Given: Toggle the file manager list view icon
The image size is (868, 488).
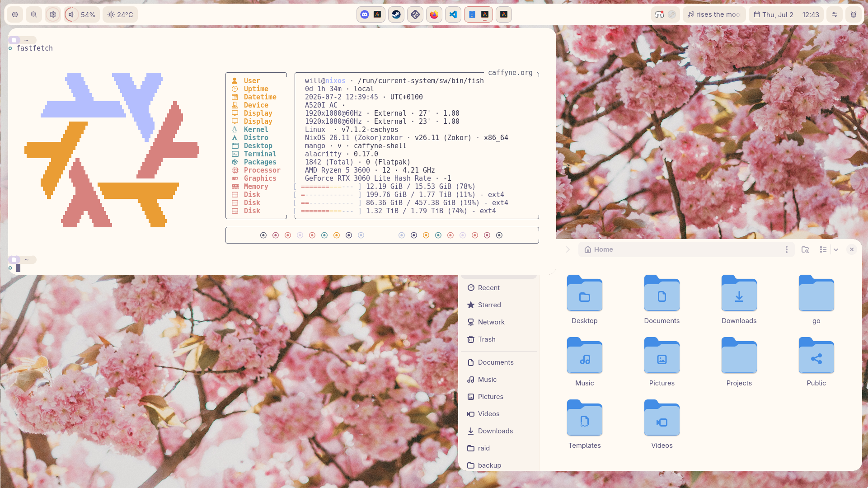Looking at the screenshot, I should pos(823,249).
